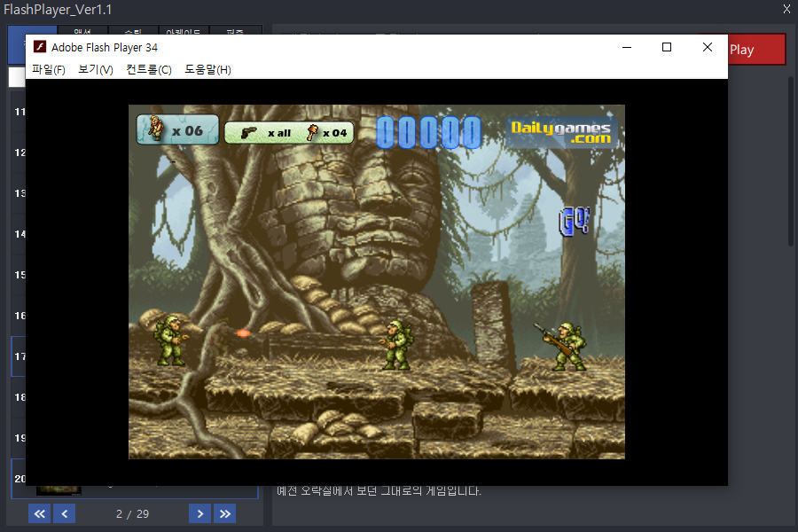Click the 00000 score display
The image size is (798, 532).
click(x=428, y=132)
